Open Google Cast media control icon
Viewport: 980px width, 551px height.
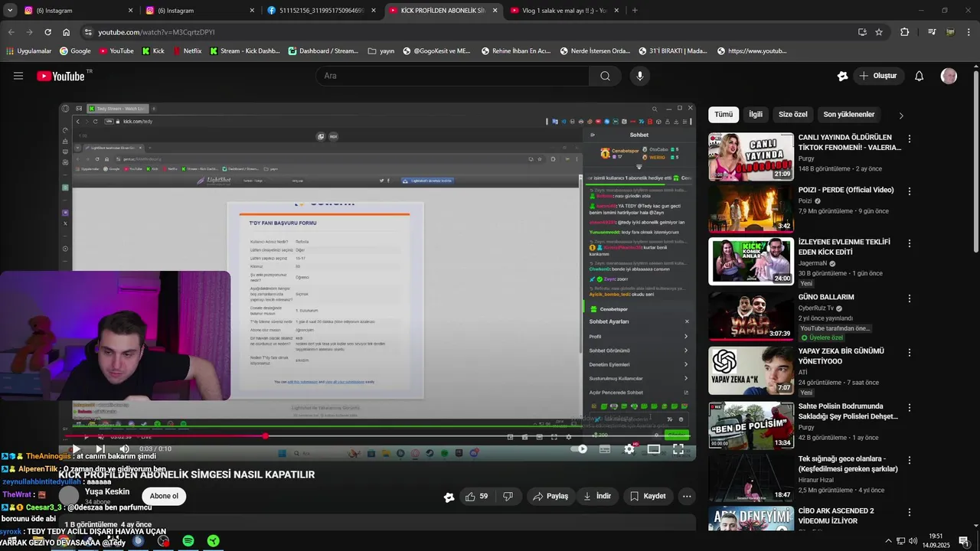[931, 32]
